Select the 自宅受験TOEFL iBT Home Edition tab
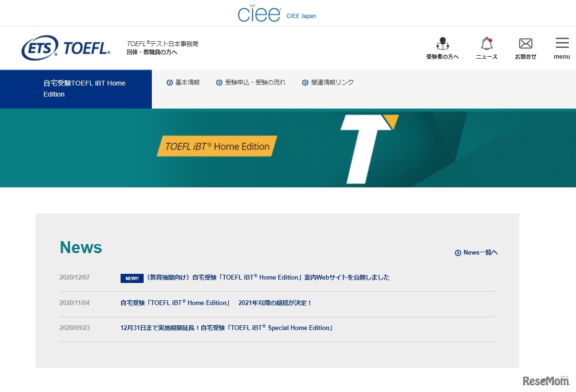Screen dimensions: 576x392 [x=76, y=89]
